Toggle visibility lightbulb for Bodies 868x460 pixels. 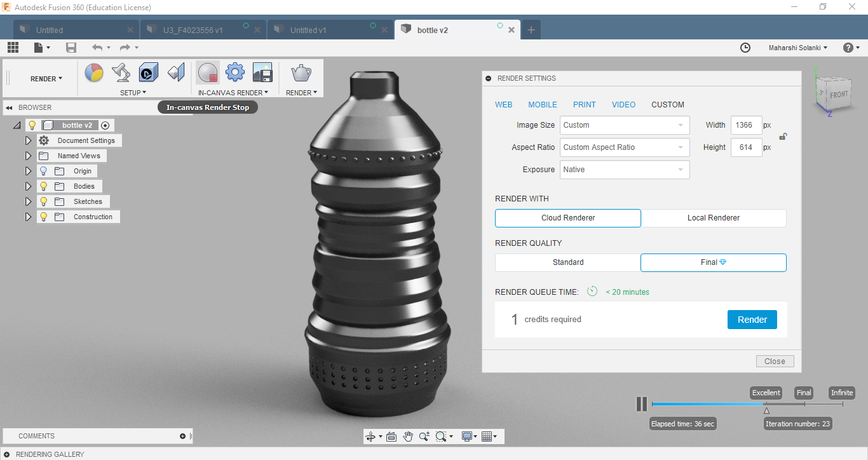[43, 186]
